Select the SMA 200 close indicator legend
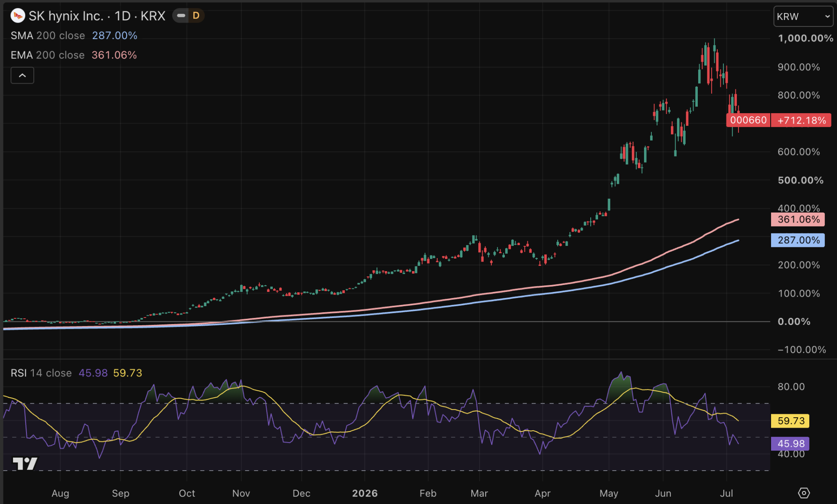Screen dimensions: 837x504 [48, 36]
